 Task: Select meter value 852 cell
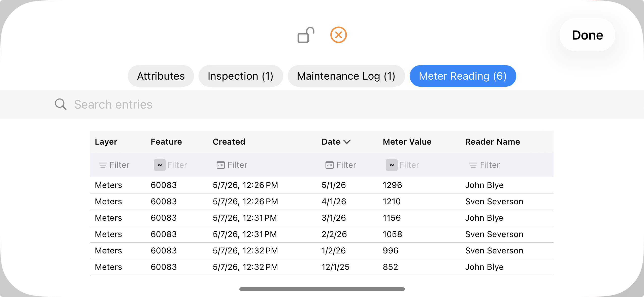tap(390, 267)
